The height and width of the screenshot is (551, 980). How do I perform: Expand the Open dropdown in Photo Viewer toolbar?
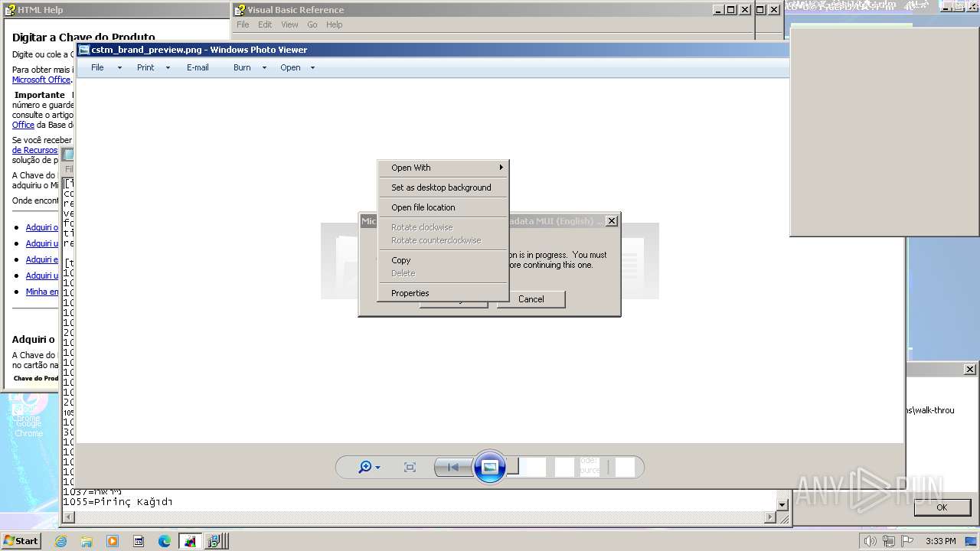[312, 67]
